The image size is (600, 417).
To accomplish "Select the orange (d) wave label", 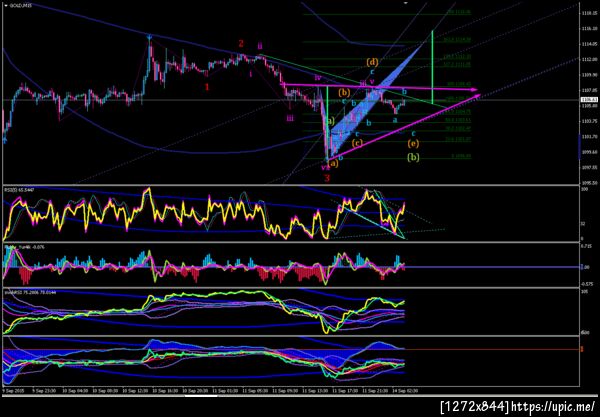I will (x=372, y=62).
